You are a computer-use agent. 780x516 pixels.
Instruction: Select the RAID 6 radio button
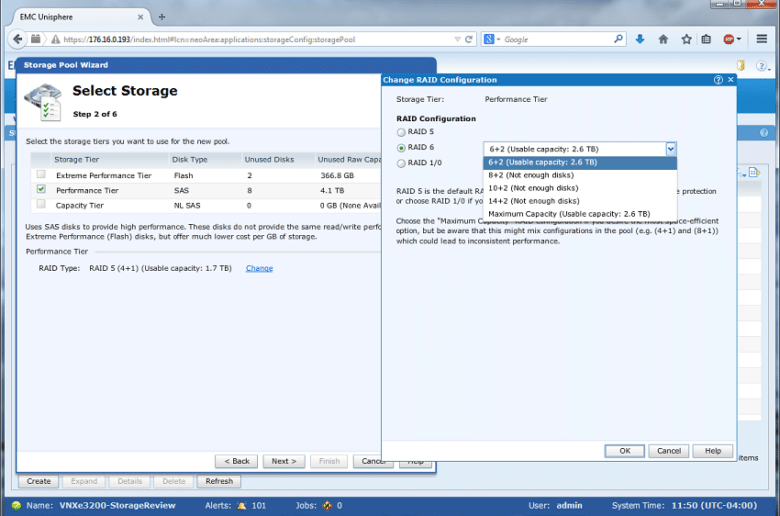click(401, 148)
